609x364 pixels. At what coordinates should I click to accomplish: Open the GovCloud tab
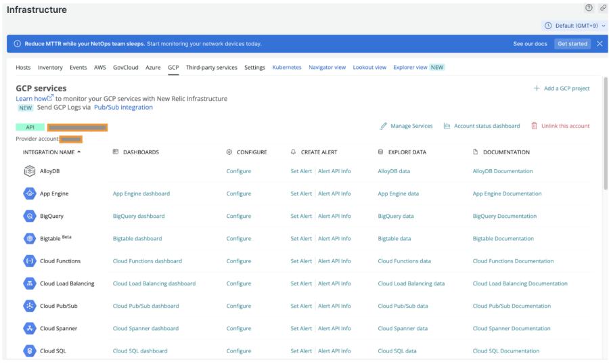(125, 67)
